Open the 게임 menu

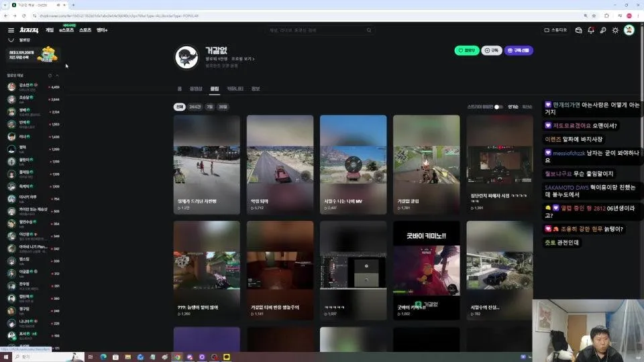coord(50,30)
